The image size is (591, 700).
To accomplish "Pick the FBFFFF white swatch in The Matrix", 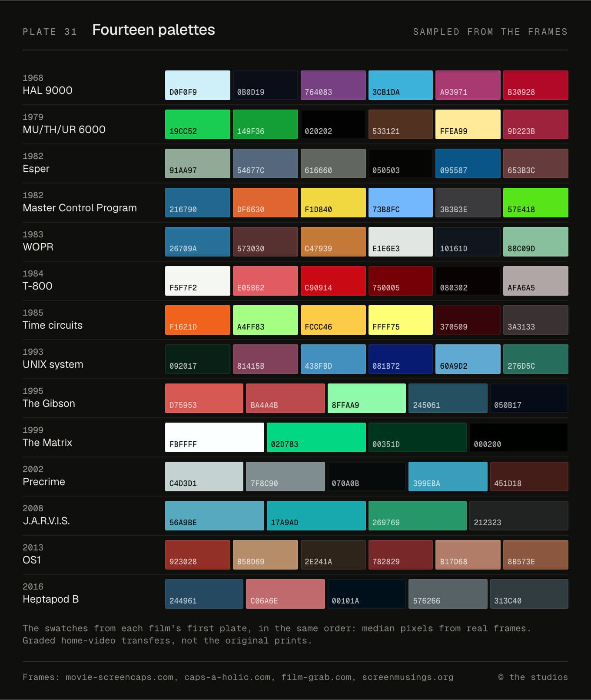I will 215,437.
